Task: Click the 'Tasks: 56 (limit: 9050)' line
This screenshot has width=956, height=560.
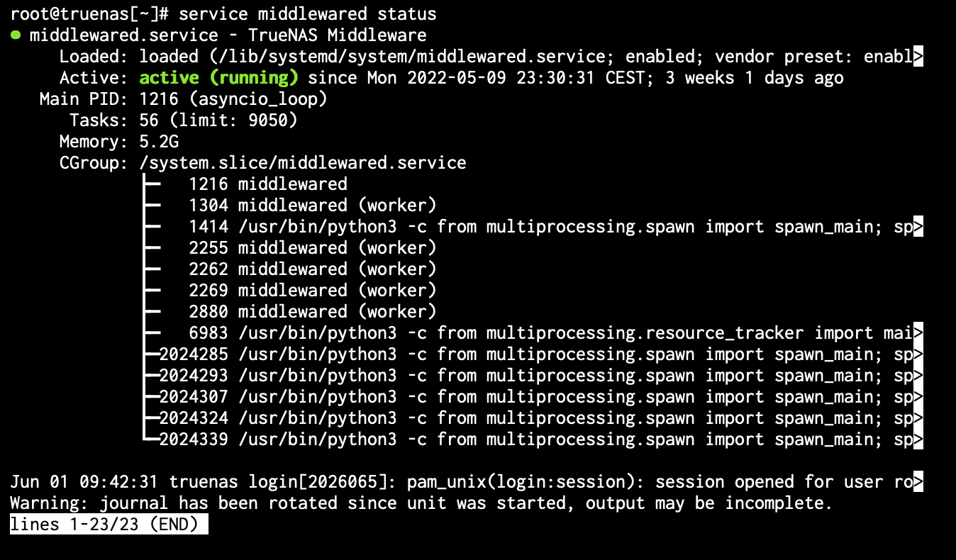Action: click(184, 121)
